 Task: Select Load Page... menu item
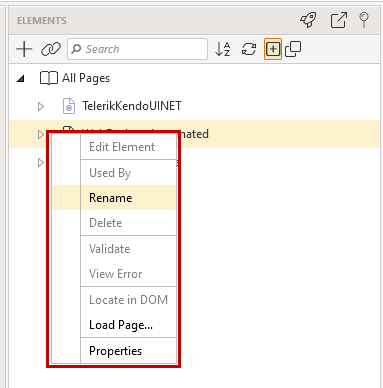[x=128, y=325]
